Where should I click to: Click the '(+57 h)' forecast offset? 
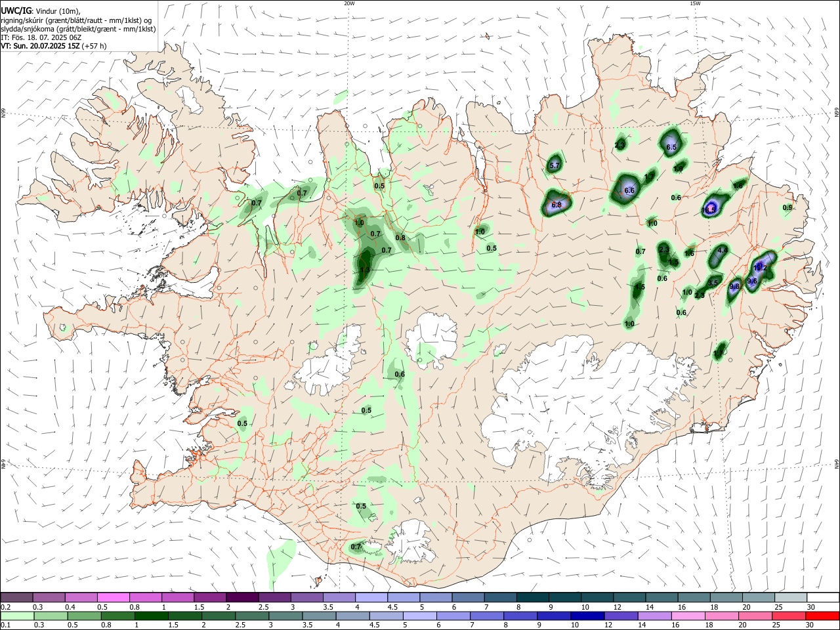pyautogui.click(x=94, y=46)
